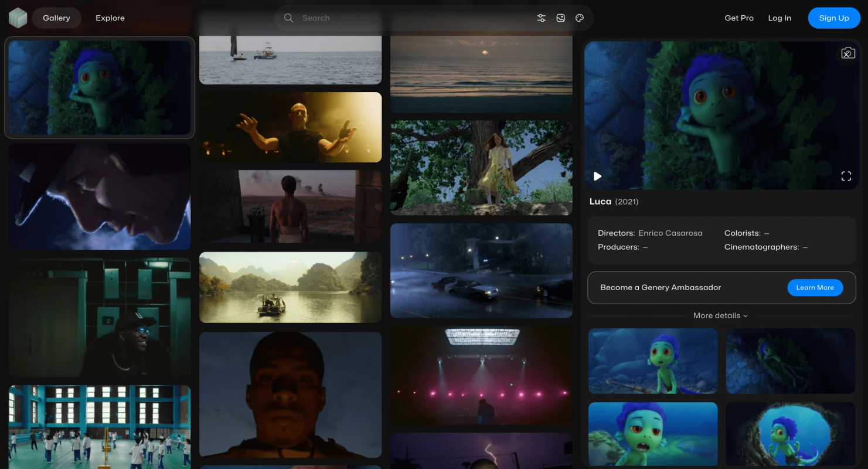This screenshot has width=868, height=469.
Task: Open the man by elevators thumbnail
Action: coord(100,317)
